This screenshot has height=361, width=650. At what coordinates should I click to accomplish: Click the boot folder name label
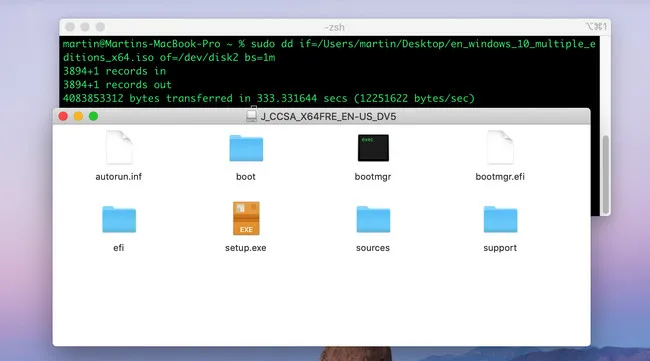coord(246,177)
